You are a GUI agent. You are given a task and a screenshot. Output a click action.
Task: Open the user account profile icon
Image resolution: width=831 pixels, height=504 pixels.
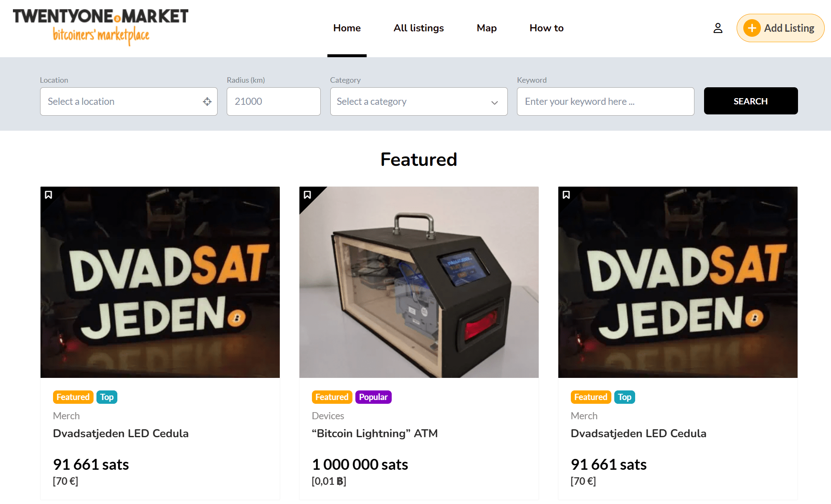(x=717, y=28)
